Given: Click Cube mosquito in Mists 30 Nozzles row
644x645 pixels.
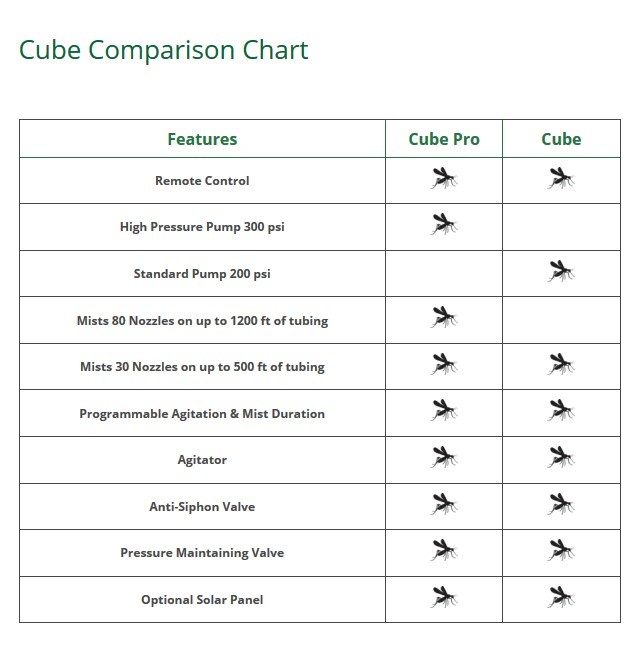Looking at the screenshot, I should [x=561, y=364].
